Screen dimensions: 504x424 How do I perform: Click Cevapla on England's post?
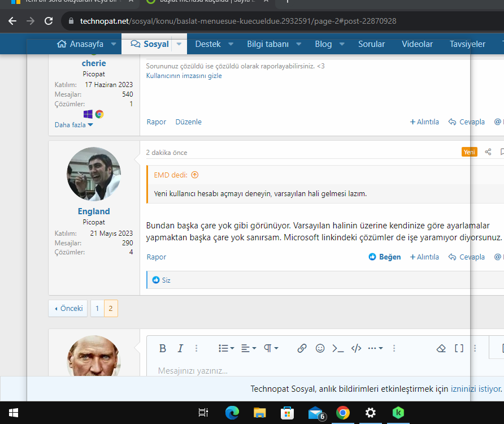pos(466,257)
